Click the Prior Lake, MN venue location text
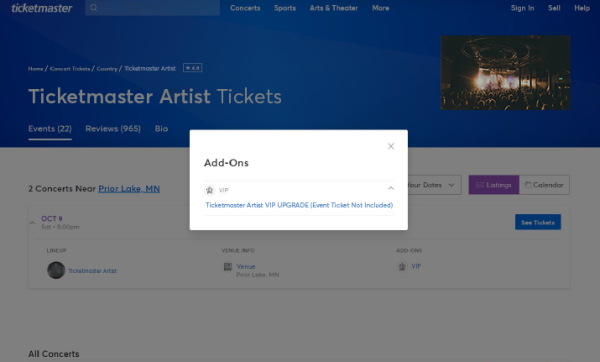The image size is (600, 362). [x=258, y=275]
